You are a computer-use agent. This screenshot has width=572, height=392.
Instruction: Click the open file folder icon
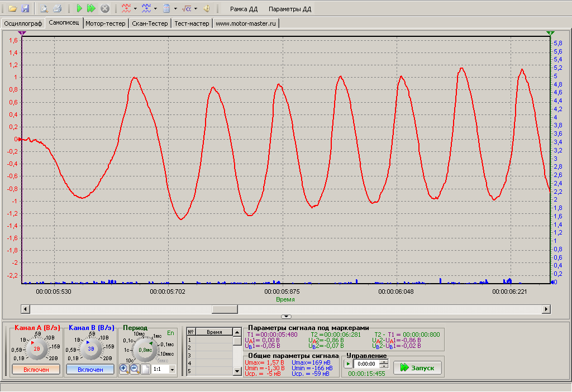13,8
